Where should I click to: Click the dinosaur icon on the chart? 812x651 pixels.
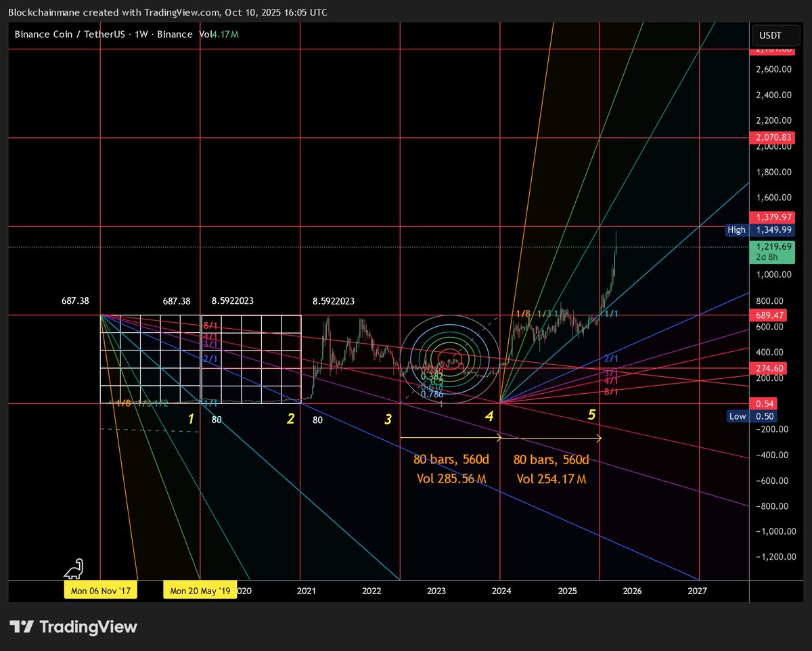(72, 568)
